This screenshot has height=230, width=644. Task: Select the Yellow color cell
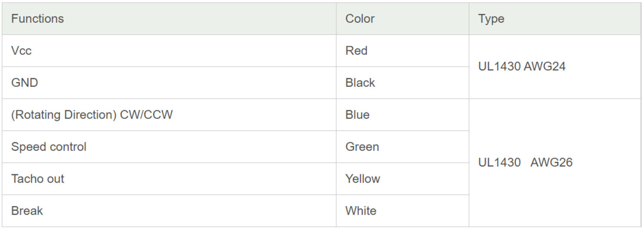pyautogui.click(x=363, y=179)
